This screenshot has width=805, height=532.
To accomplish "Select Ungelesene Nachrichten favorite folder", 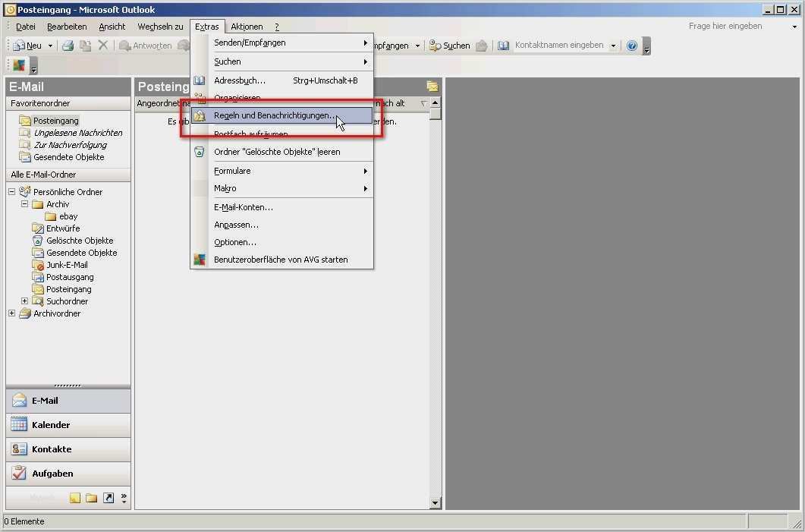I will click(71, 133).
